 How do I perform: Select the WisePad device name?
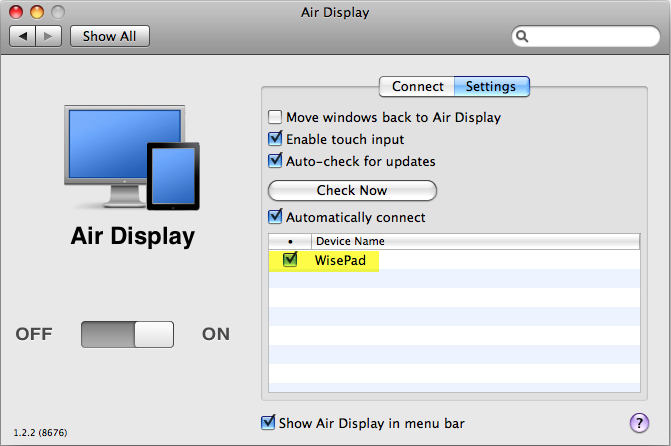click(340, 260)
